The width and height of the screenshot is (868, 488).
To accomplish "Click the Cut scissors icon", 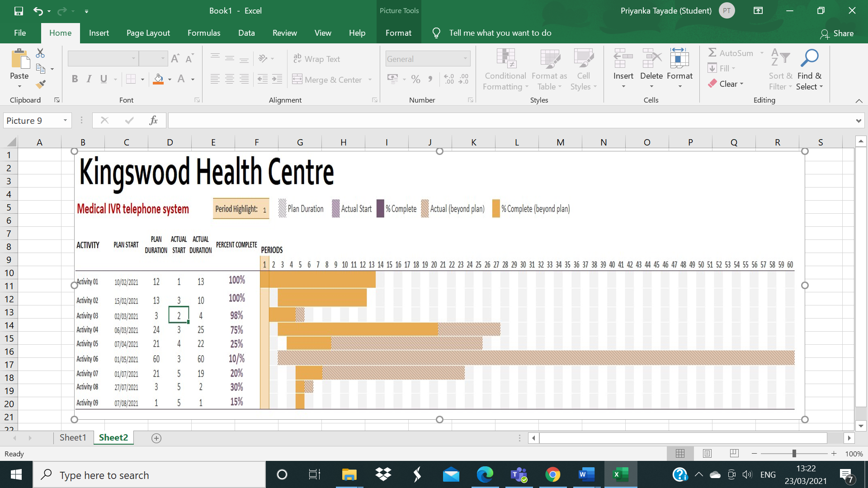I will (40, 53).
